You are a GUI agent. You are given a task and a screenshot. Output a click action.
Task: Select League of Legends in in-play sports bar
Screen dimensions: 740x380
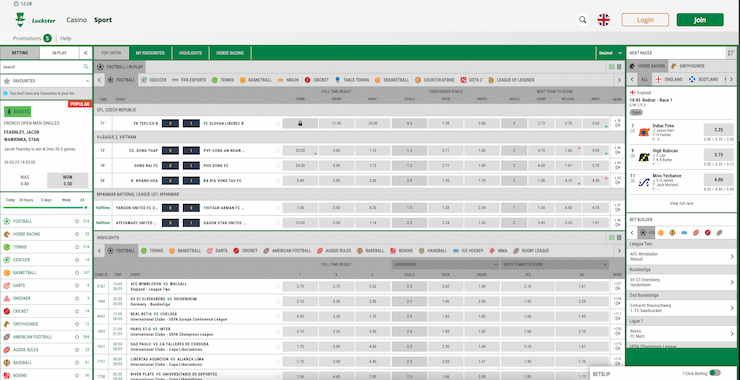511,80
